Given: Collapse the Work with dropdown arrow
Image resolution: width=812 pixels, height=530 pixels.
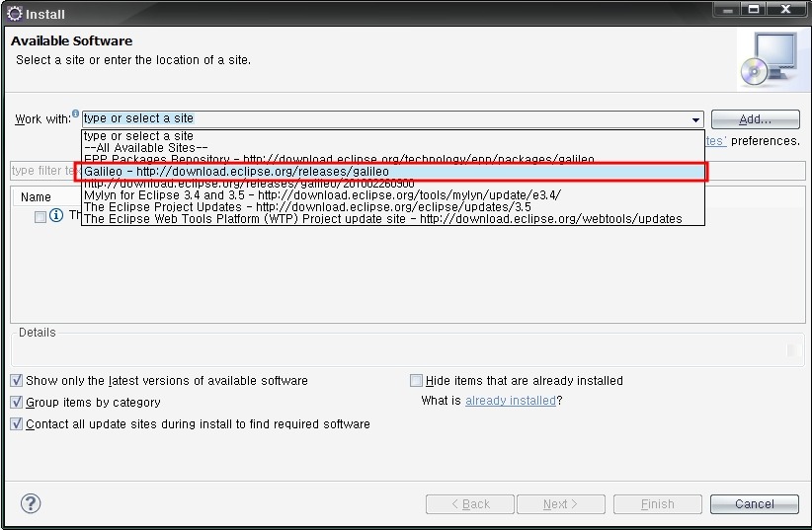Looking at the screenshot, I should coord(695,119).
